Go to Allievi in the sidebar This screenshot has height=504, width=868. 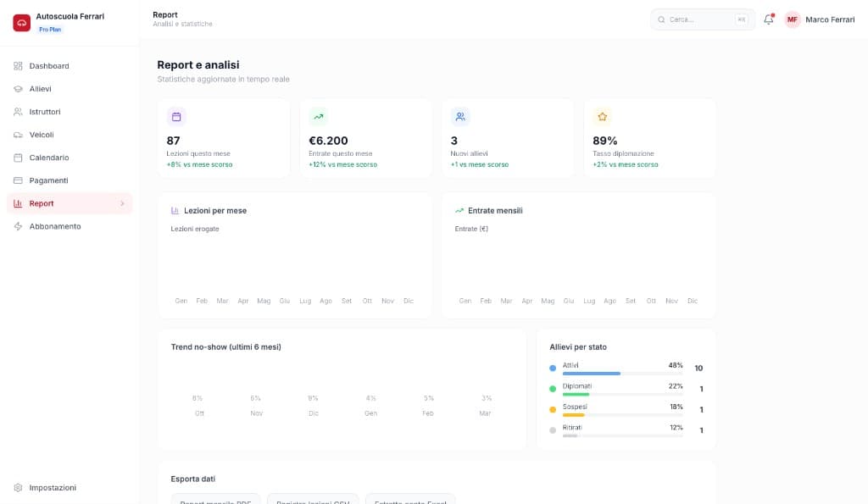pyautogui.click(x=40, y=89)
